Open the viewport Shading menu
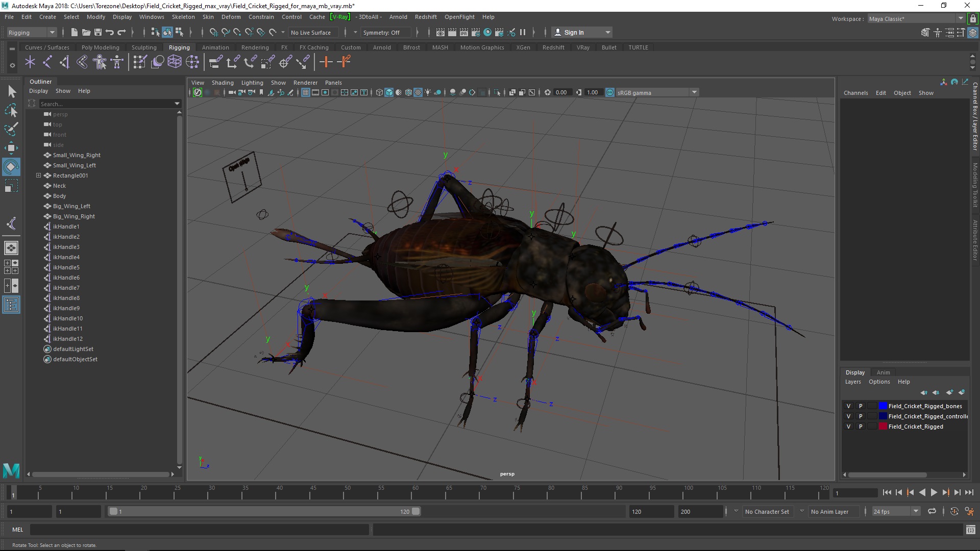The width and height of the screenshot is (980, 551). [223, 83]
